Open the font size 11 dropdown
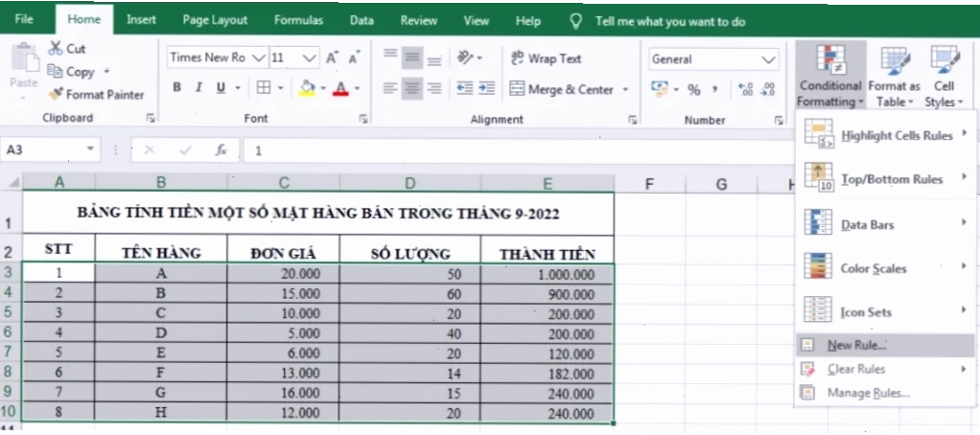 point(310,58)
